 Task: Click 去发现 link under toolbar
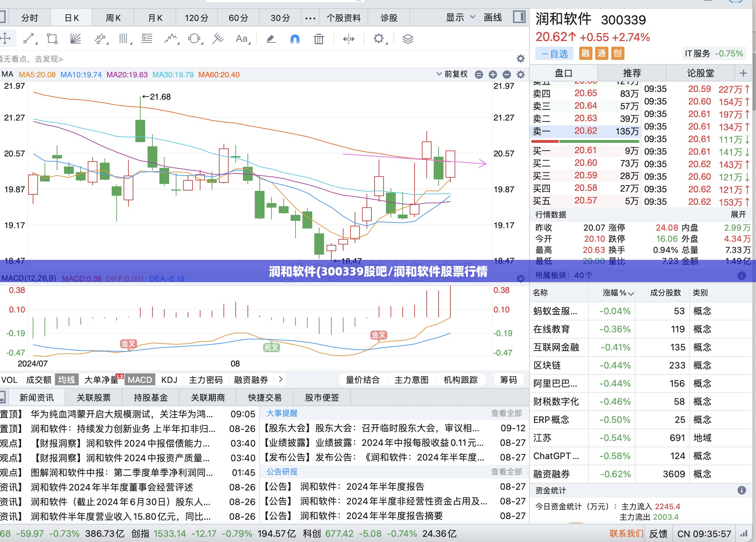pos(49,59)
